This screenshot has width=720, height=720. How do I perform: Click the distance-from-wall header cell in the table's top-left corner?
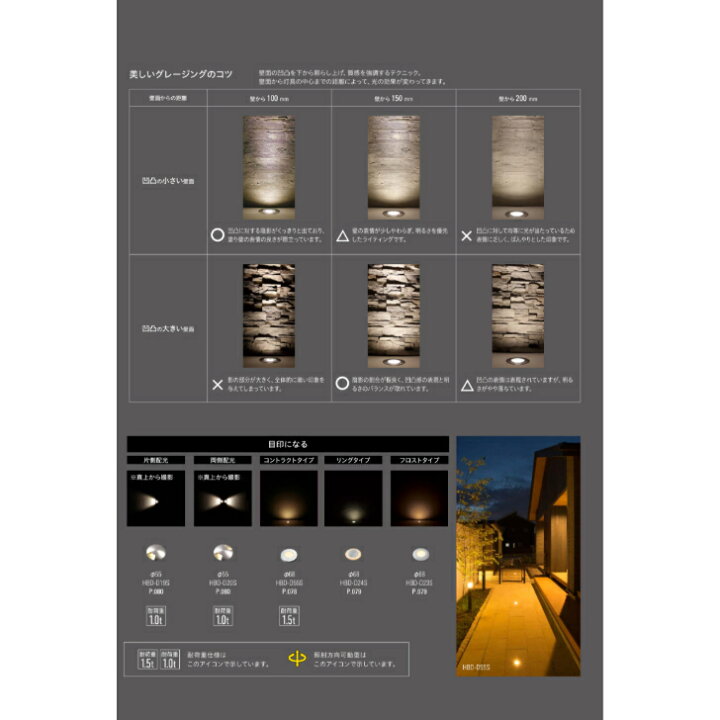point(168,98)
